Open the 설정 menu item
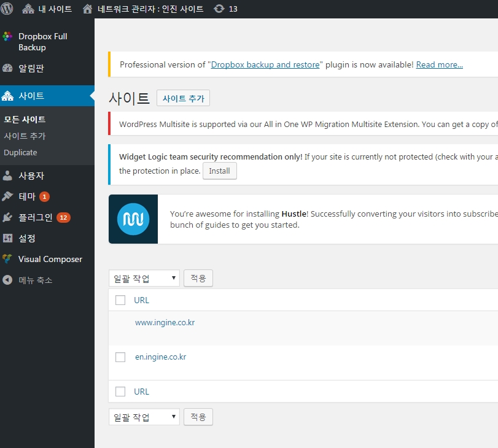Image resolution: width=498 pixels, height=448 pixels. pyautogui.click(x=26, y=239)
